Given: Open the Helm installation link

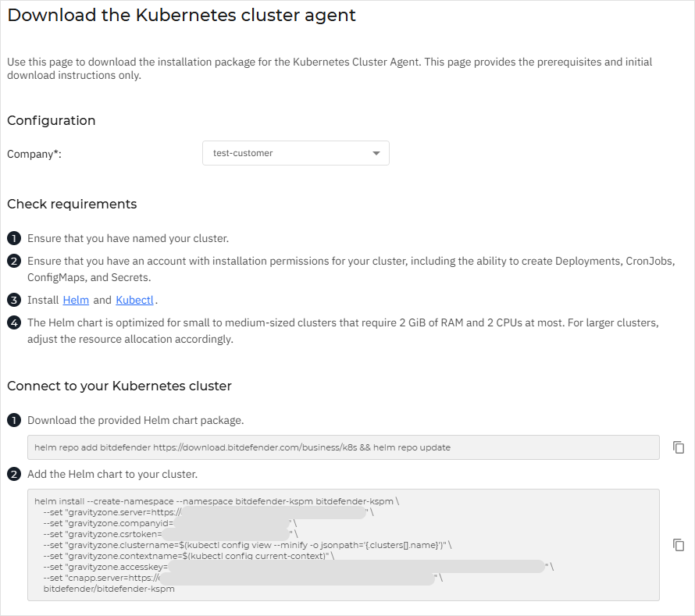Looking at the screenshot, I should (76, 300).
